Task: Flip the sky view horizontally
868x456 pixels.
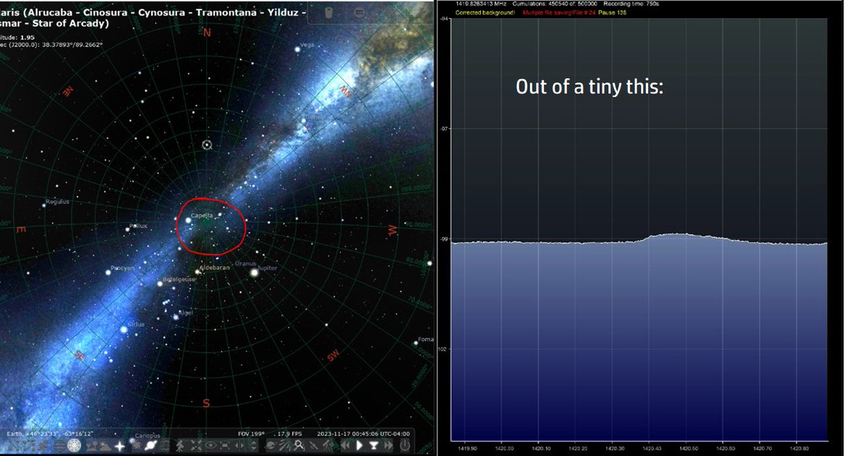Action: point(239,446)
